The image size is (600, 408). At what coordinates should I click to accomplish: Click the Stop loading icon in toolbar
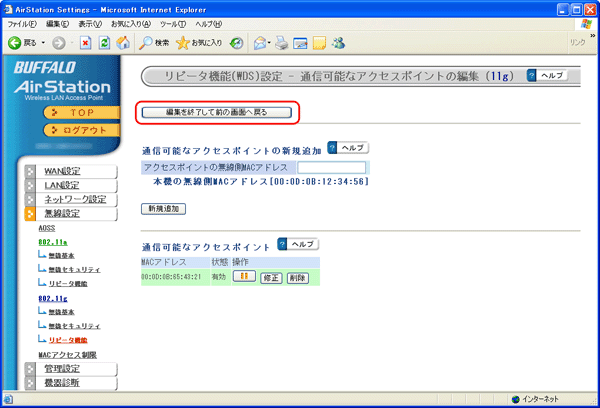pos(87,43)
